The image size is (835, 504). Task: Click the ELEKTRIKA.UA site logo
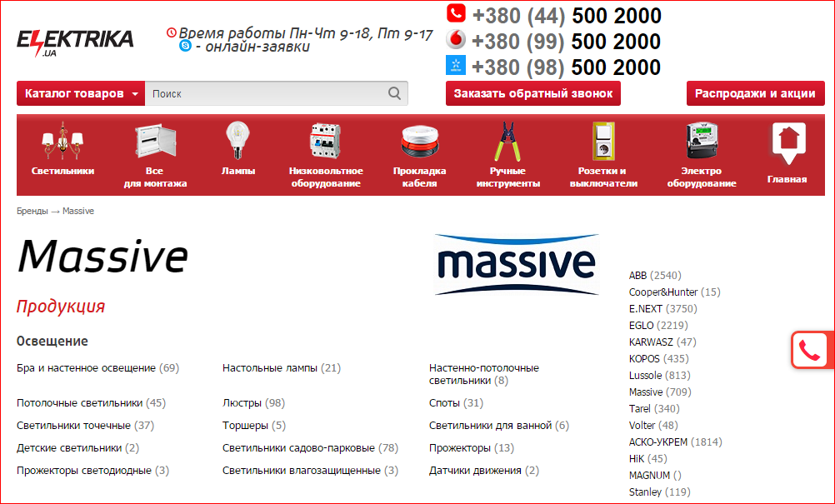point(75,43)
